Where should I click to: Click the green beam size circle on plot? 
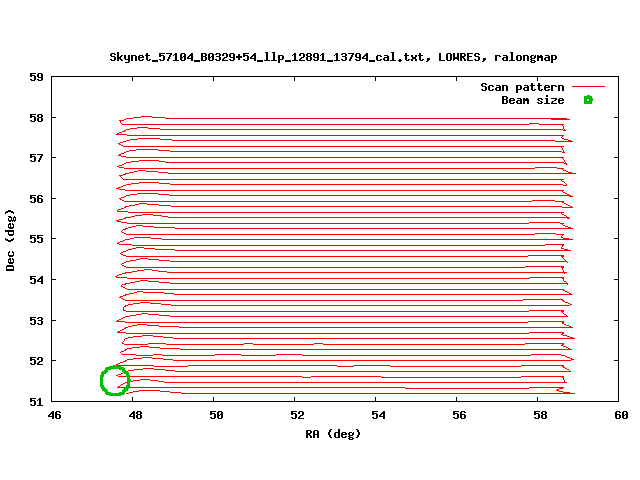pos(115,380)
